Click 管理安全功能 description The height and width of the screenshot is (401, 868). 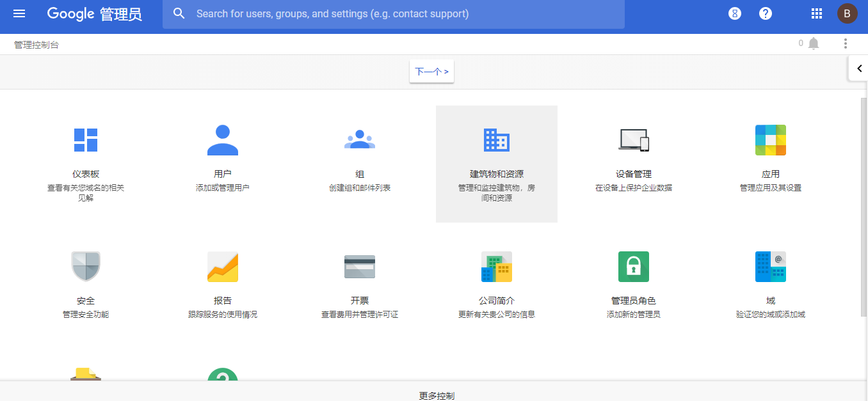[x=86, y=315]
